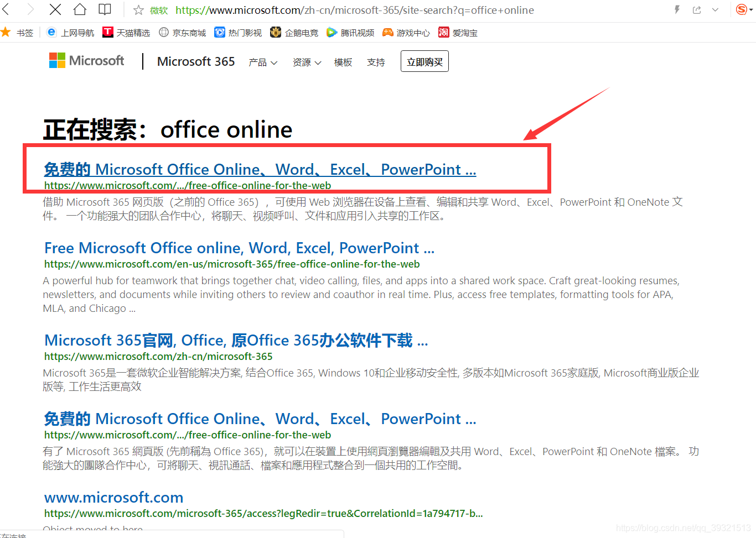
Task: Open Microsoft 365官网 search result
Action: (236, 340)
